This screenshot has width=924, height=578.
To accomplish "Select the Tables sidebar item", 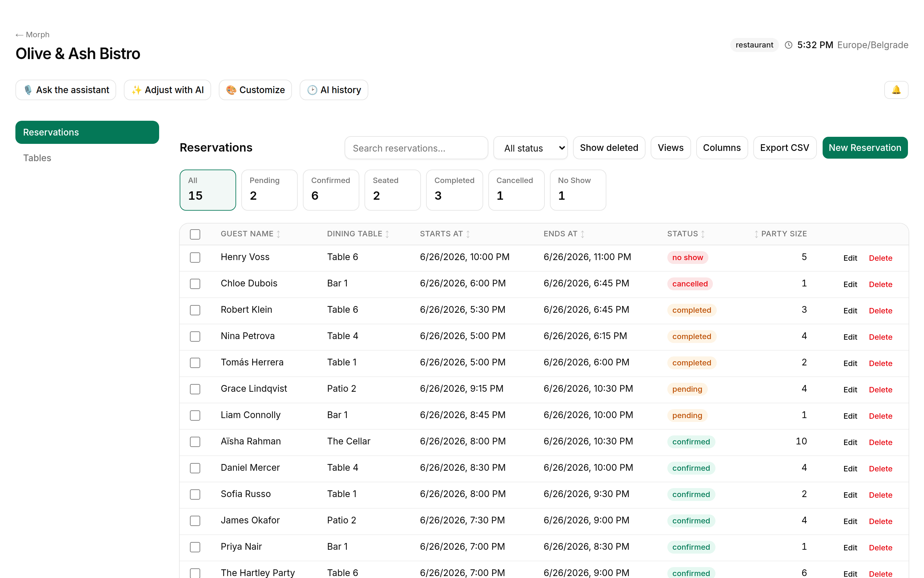I will click(87, 158).
